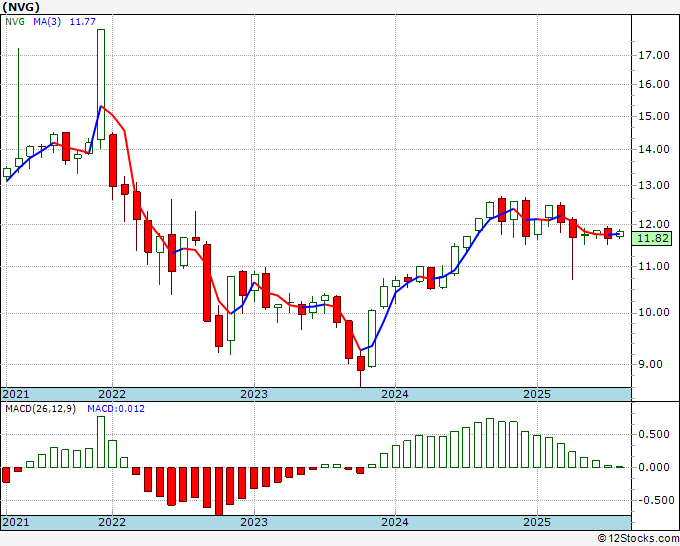680x546 pixels.
Task: Click the 13.00 price axis label
Action: point(654,185)
